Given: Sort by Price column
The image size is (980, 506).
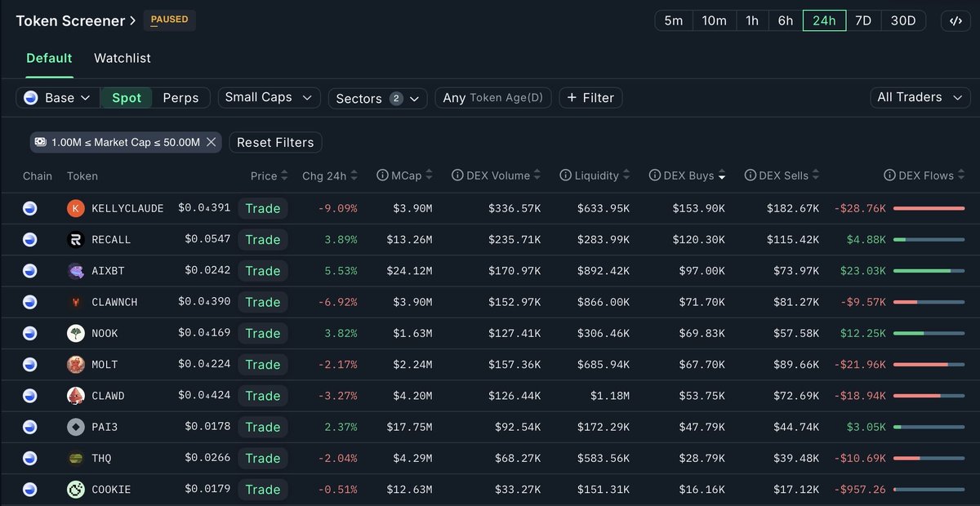Looking at the screenshot, I should (269, 175).
